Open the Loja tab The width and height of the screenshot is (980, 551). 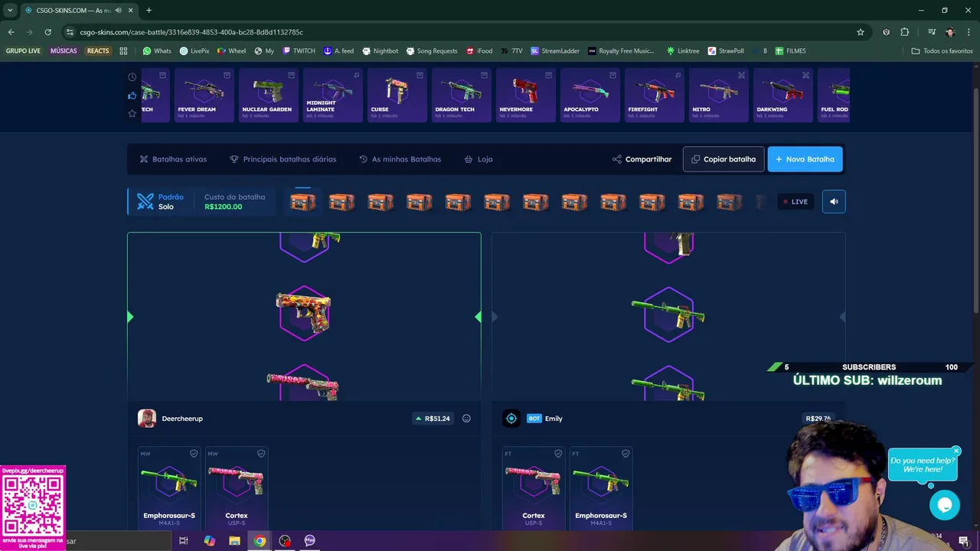pos(479,159)
